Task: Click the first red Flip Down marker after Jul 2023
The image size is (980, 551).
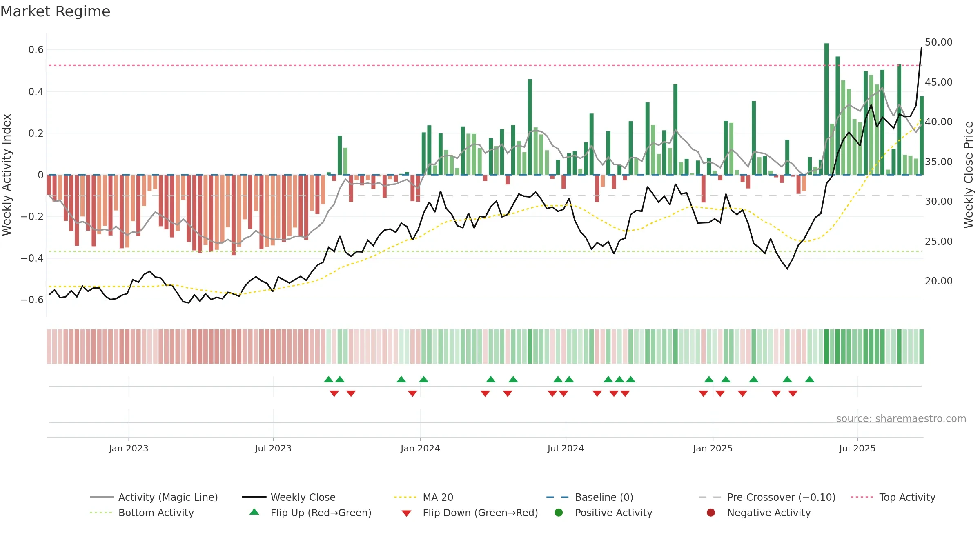Action: (334, 393)
